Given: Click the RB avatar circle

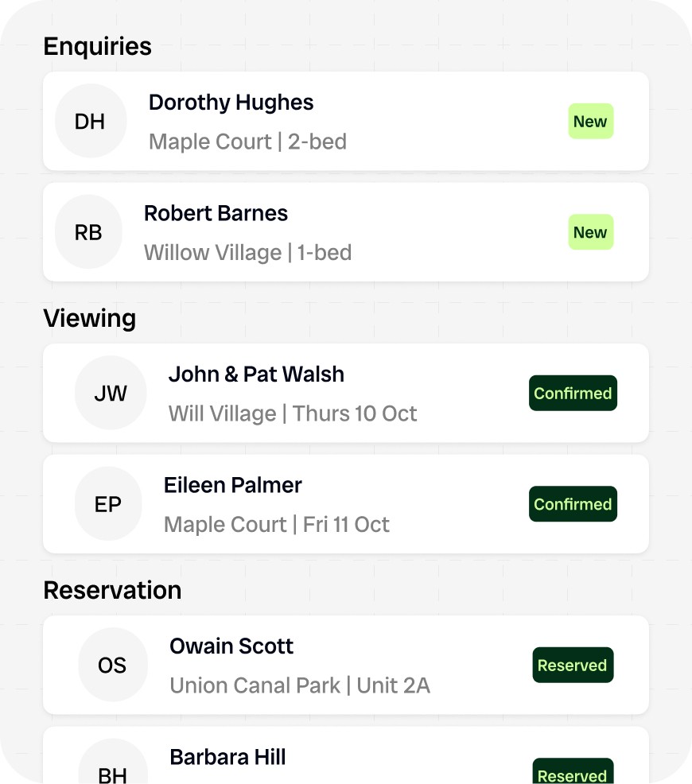Looking at the screenshot, I should [x=88, y=232].
